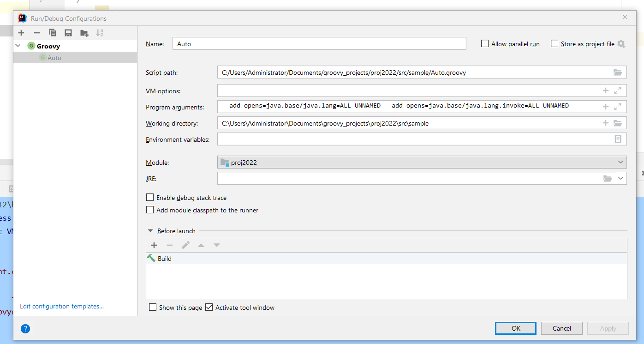Move Before launch task down
Viewport: 644px width, 344px height.
pyautogui.click(x=217, y=245)
